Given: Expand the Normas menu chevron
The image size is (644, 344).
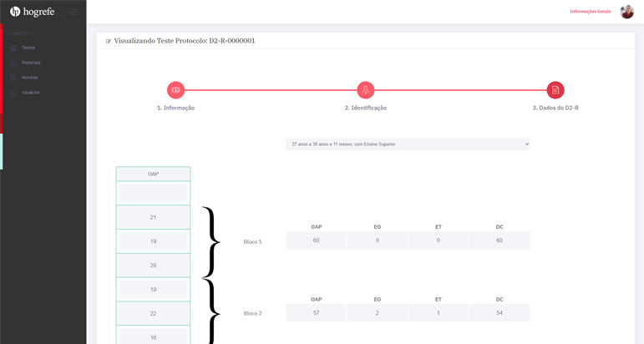Looking at the screenshot, I should tap(75, 78).
